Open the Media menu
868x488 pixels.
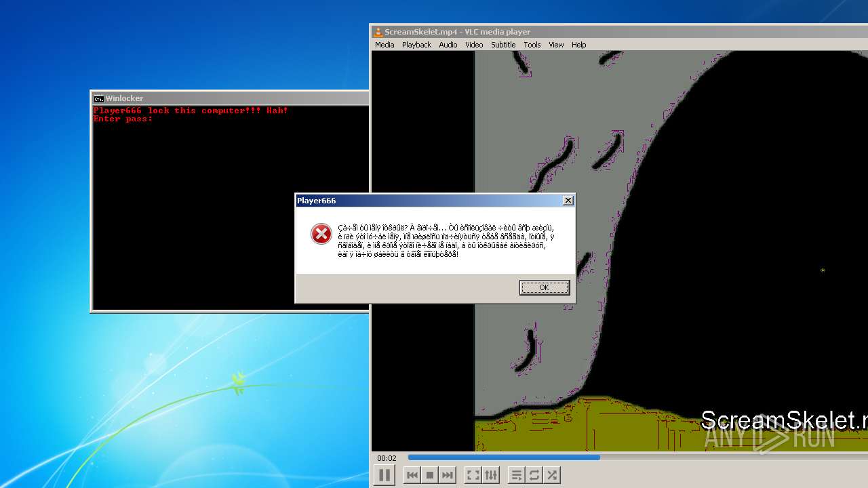click(x=384, y=45)
